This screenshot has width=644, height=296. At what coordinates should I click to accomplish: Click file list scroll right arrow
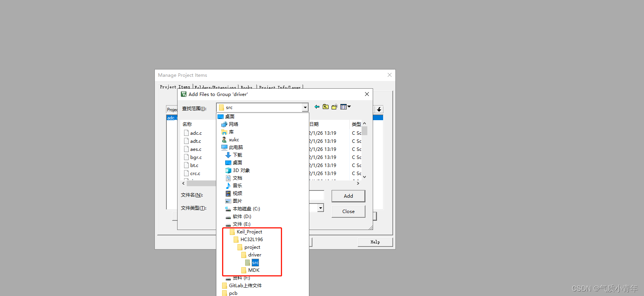tap(358, 184)
